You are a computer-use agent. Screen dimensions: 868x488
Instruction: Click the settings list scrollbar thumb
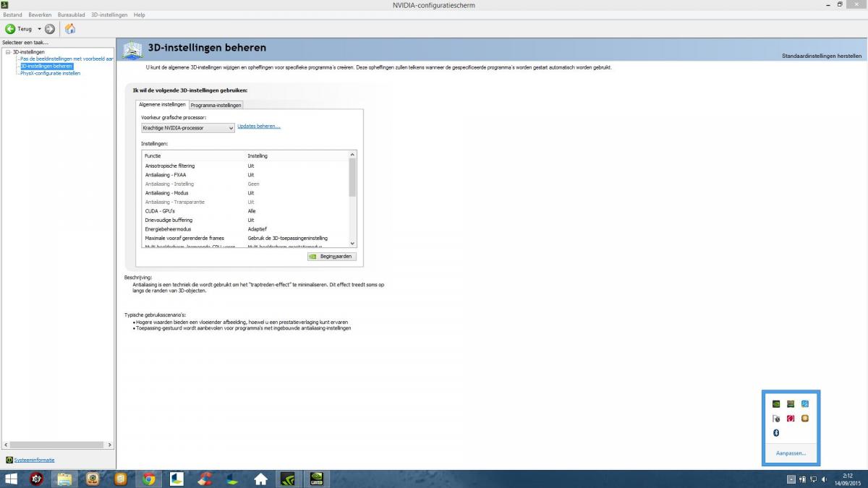pos(353,178)
